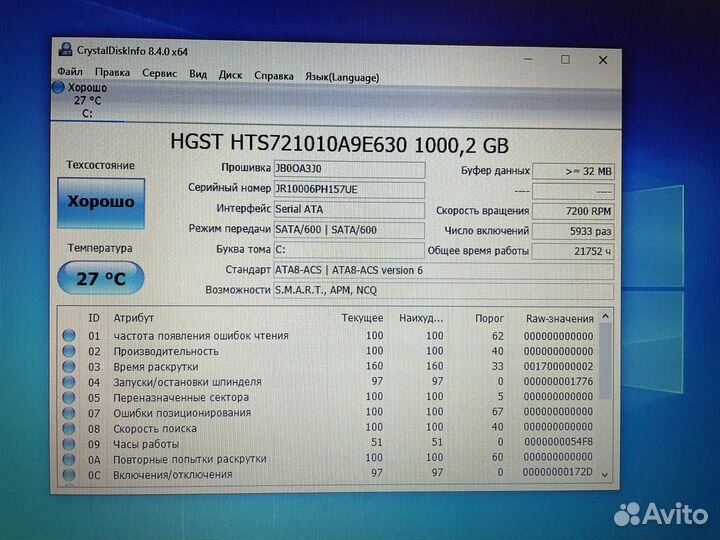This screenshot has width=720, height=540.
Task: Click the Наихуд... column header
Action: (421, 318)
